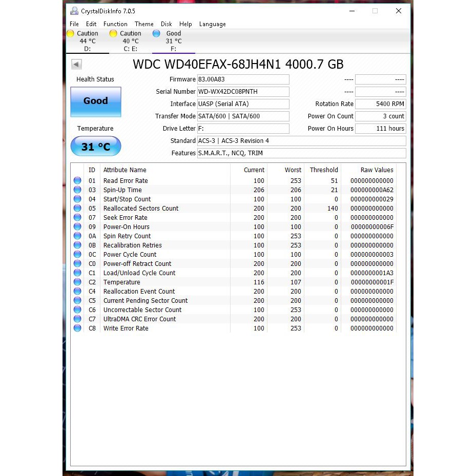Viewport: 476px width, 476px height.
Task: Select the drive D: caution status icon
Action: (x=70, y=33)
